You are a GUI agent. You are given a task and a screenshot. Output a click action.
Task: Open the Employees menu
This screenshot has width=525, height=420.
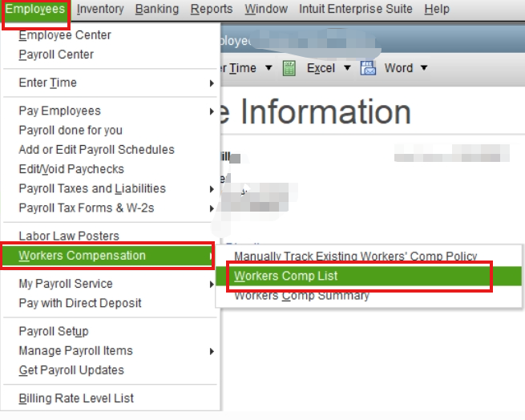[35, 9]
